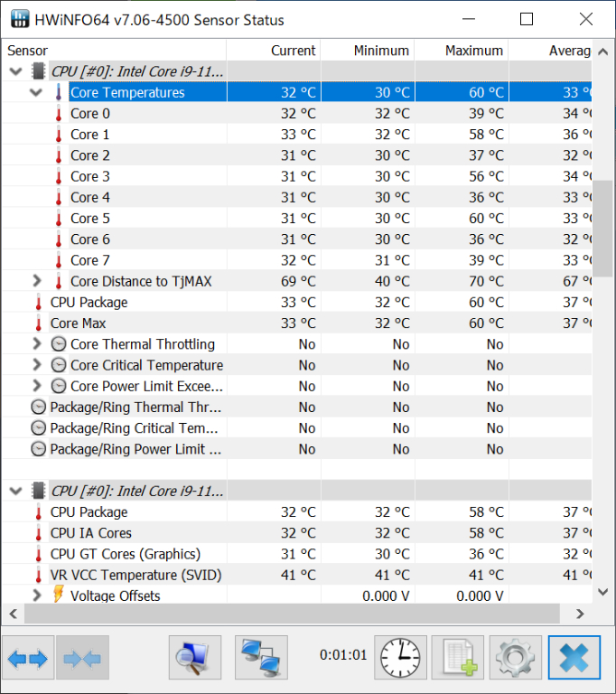Click the Sensor column header
This screenshot has width=616, height=694.
[x=115, y=51]
